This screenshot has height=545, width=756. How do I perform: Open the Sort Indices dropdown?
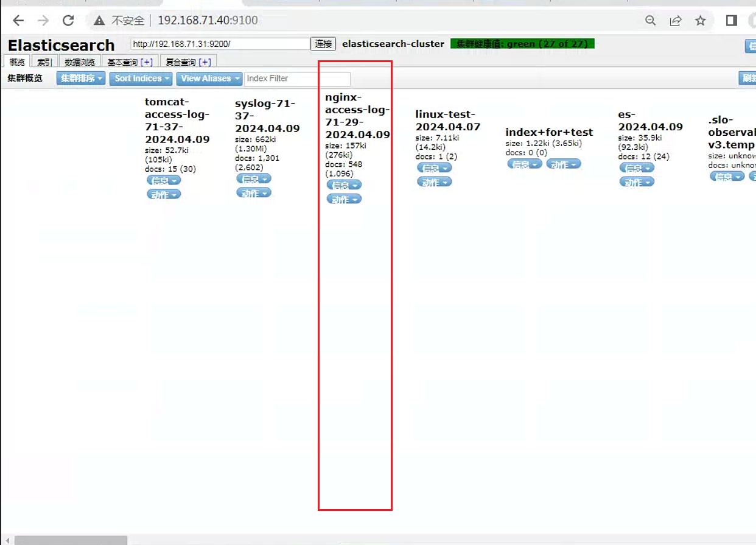[142, 79]
